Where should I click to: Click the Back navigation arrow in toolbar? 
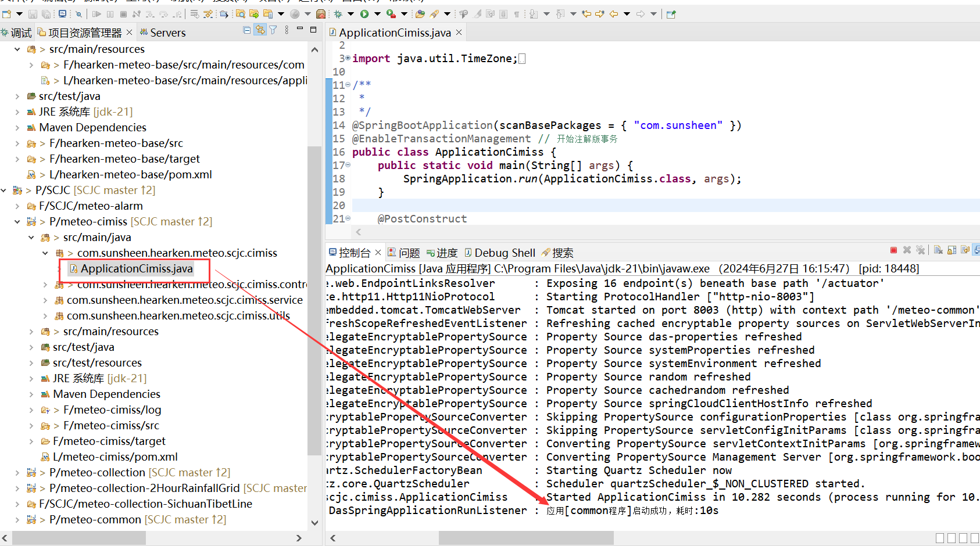tap(614, 14)
